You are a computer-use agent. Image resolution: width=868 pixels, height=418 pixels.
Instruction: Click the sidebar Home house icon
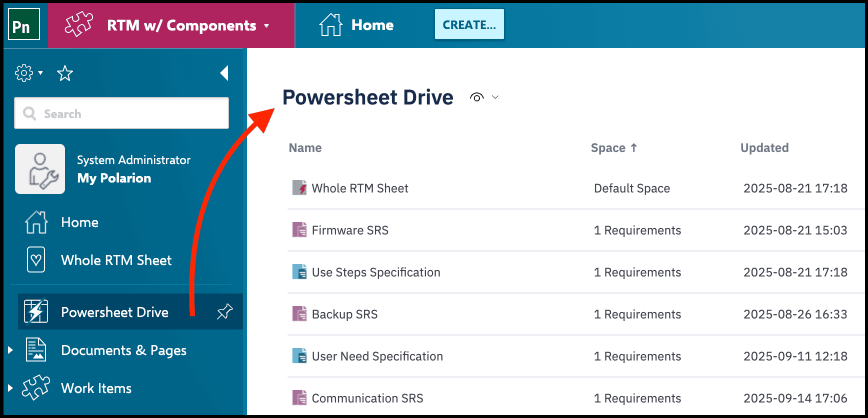coord(36,222)
